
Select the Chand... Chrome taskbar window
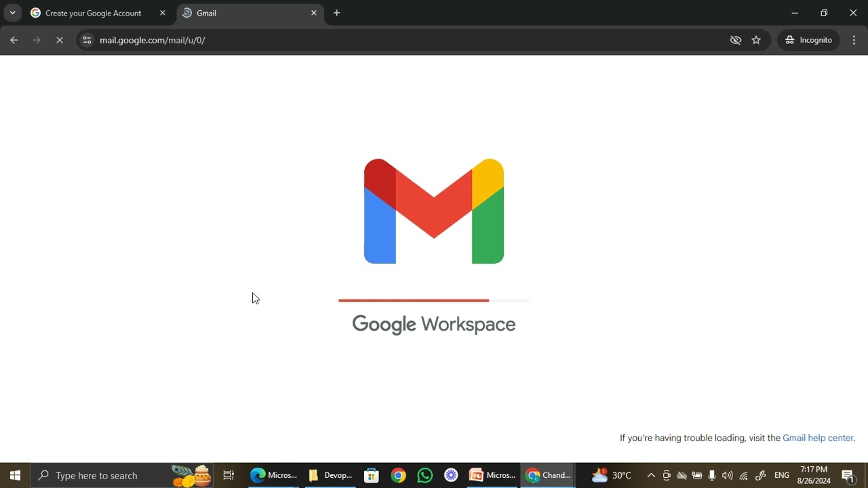click(548, 475)
